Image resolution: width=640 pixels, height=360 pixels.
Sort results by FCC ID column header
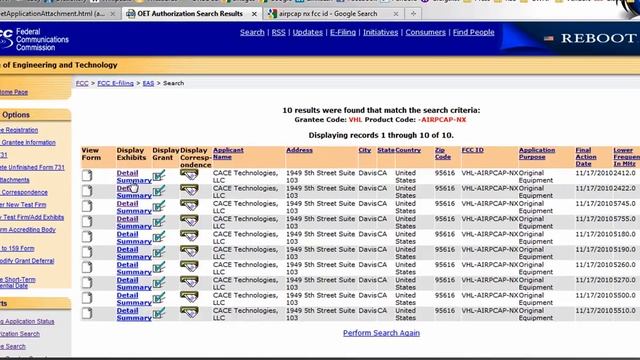click(473, 150)
